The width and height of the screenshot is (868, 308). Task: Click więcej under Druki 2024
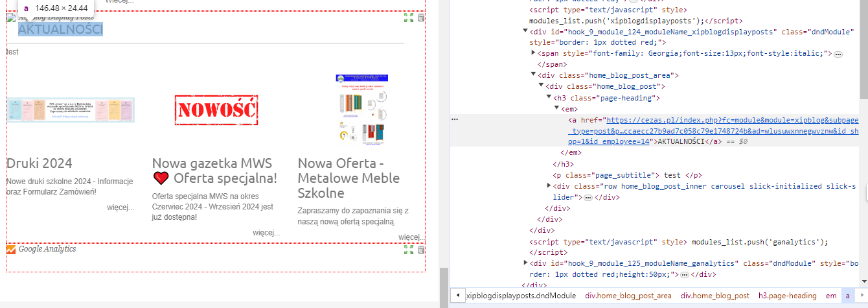point(120,207)
